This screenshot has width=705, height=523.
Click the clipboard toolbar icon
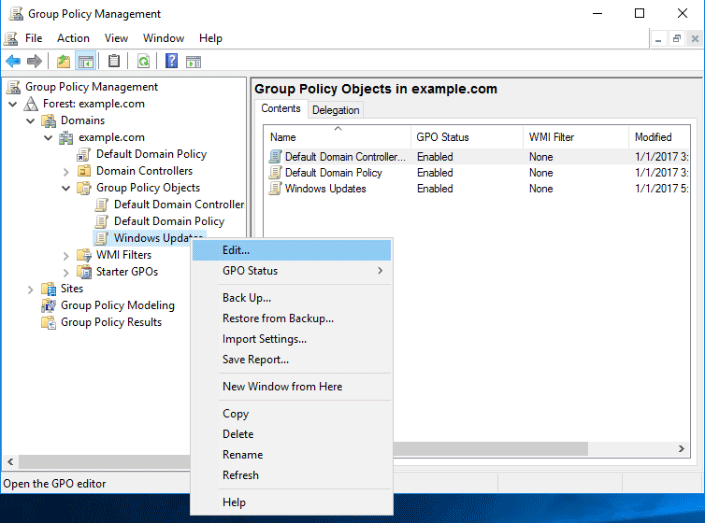[114, 61]
